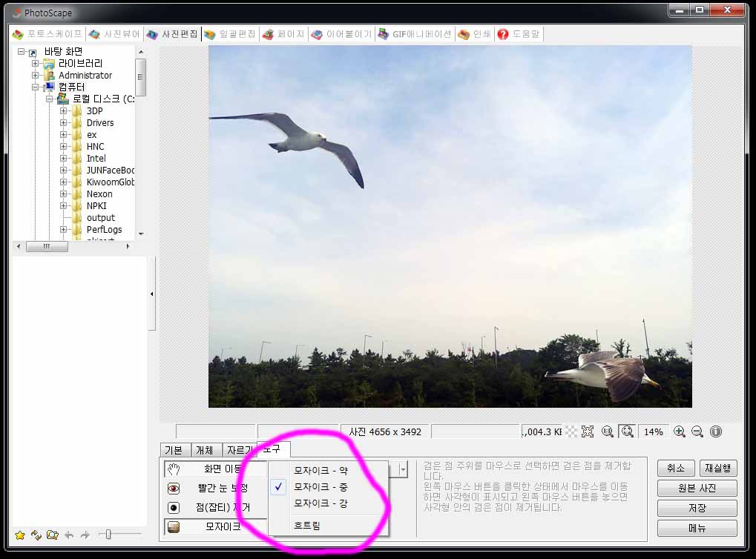Collapse the 바탕 화면 tree node

point(21,51)
